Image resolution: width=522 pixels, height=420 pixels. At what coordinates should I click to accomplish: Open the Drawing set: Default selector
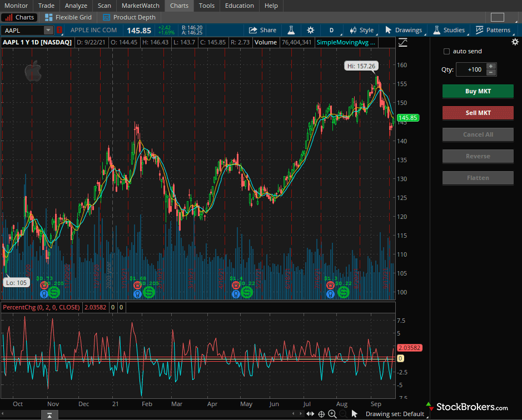(x=395, y=414)
